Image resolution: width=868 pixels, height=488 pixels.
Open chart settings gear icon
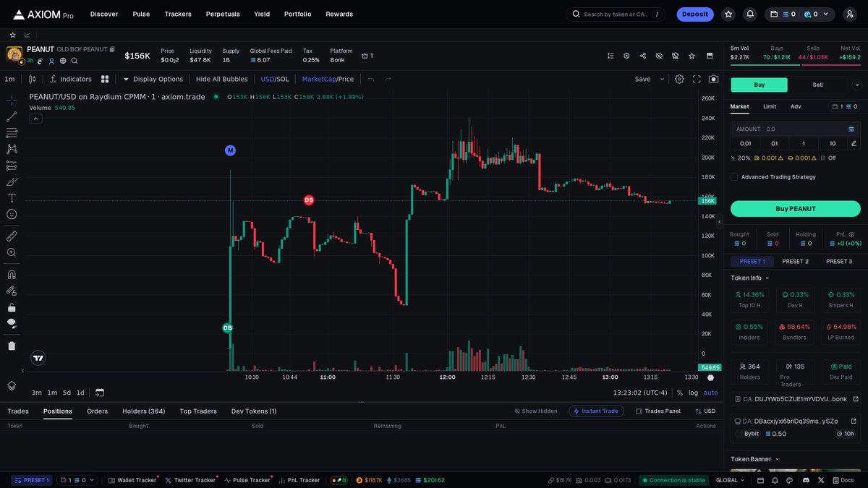[x=679, y=79]
